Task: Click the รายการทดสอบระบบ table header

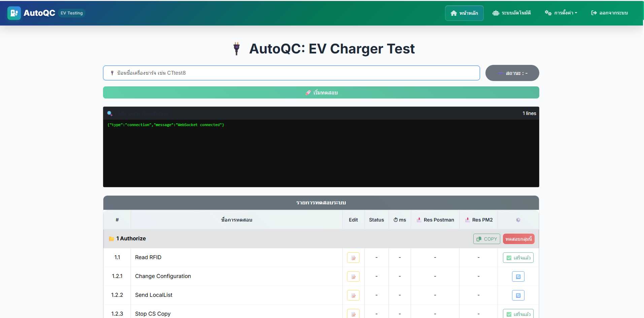Action: [x=321, y=203]
